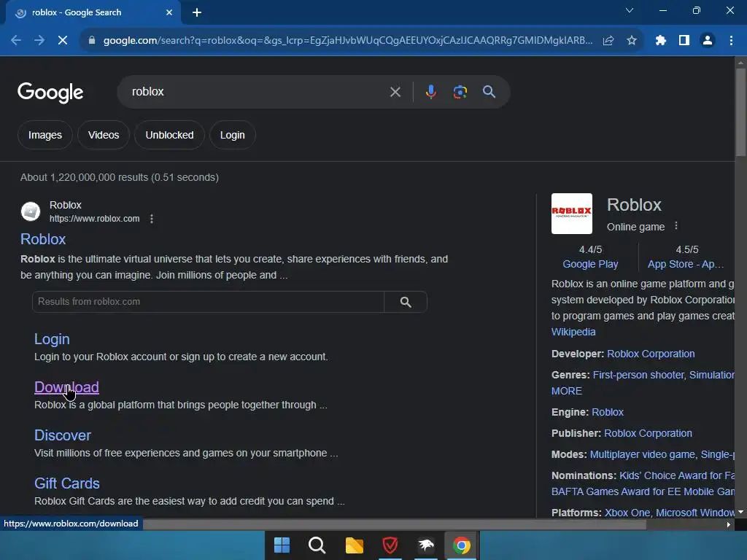Open File Explorer from the taskbar
The image size is (747, 560).
click(x=354, y=545)
